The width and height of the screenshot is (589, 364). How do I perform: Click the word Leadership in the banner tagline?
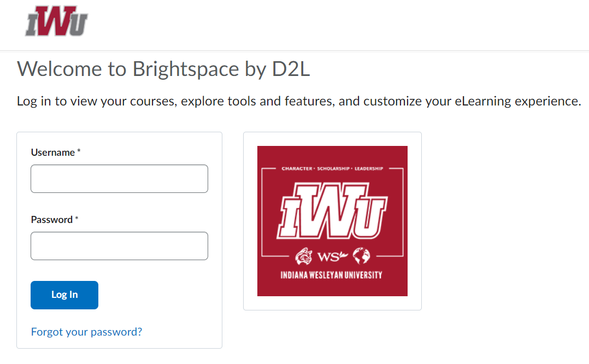pos(369,169)
